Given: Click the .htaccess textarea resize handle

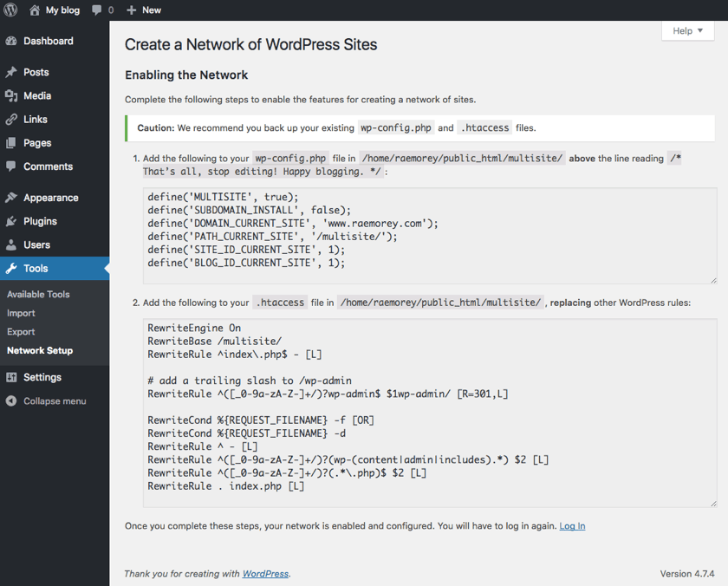Looking at the screenshot, I should coord(713,504).
